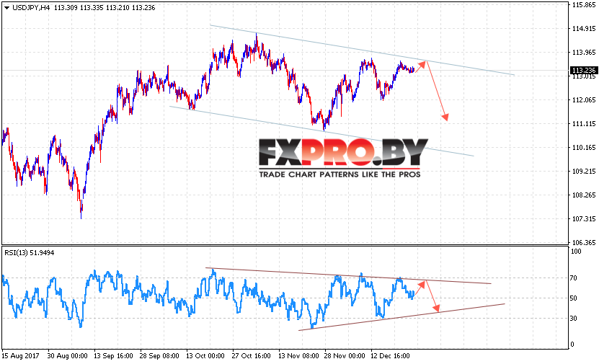Click the 108.265 price axis value
This screenshot has height=364, width=599.
pos(583,195)
